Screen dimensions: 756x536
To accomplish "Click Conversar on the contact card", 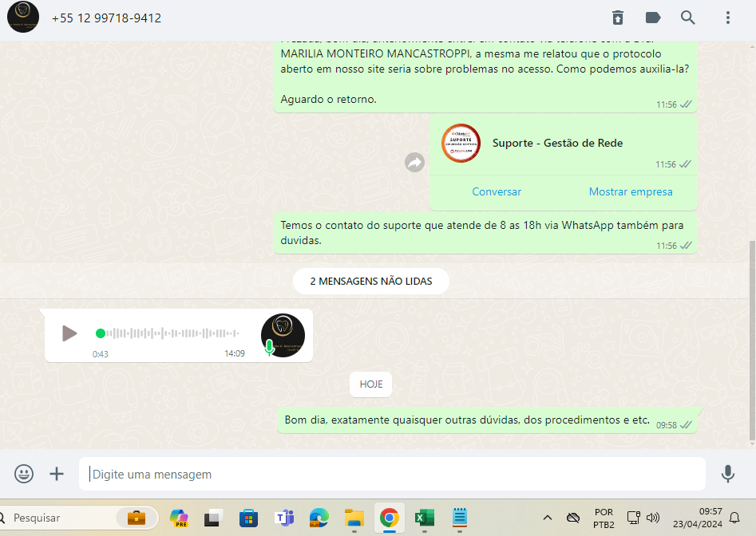I will pos(496,191).
